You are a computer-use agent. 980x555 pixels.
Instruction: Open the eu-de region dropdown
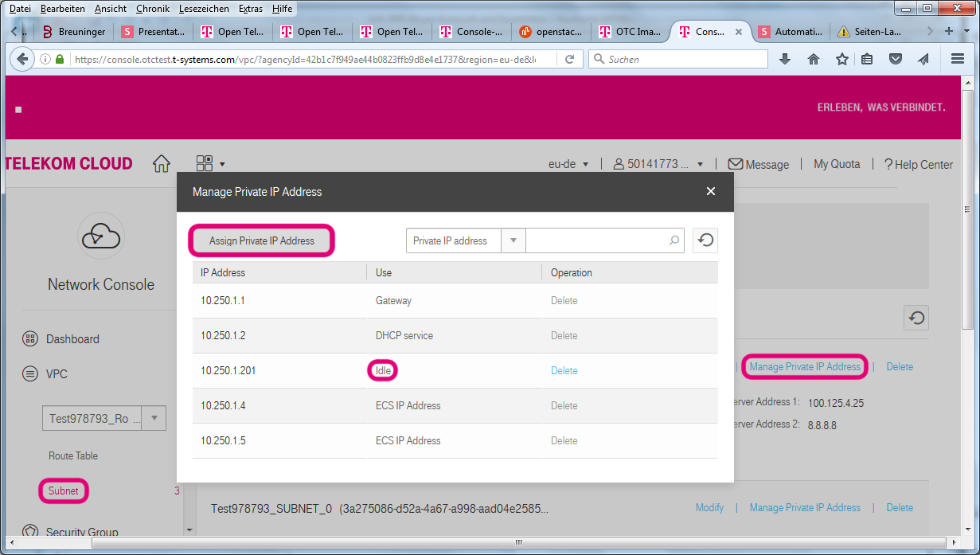tap(586, 165)
